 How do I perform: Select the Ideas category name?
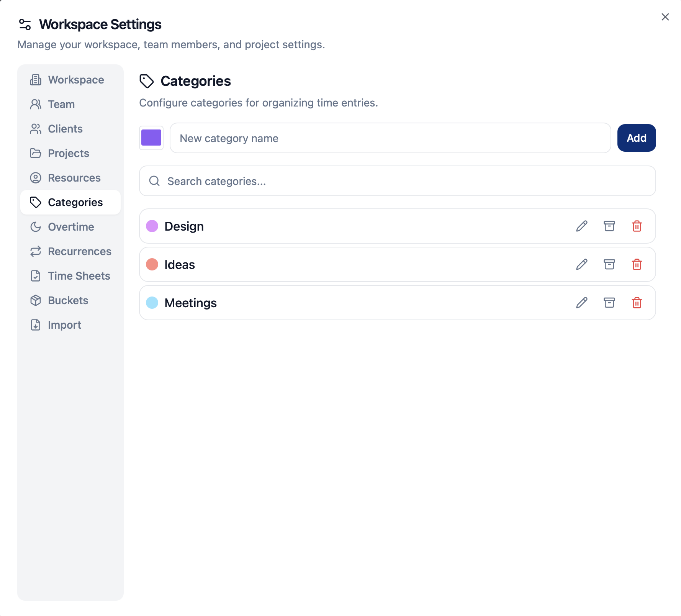pos(180,265)
